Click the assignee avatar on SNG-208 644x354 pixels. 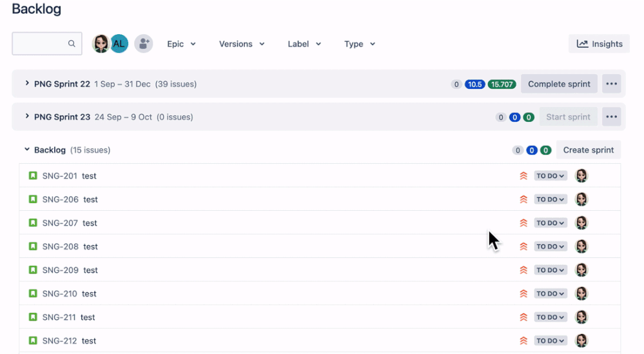(581, 246)
